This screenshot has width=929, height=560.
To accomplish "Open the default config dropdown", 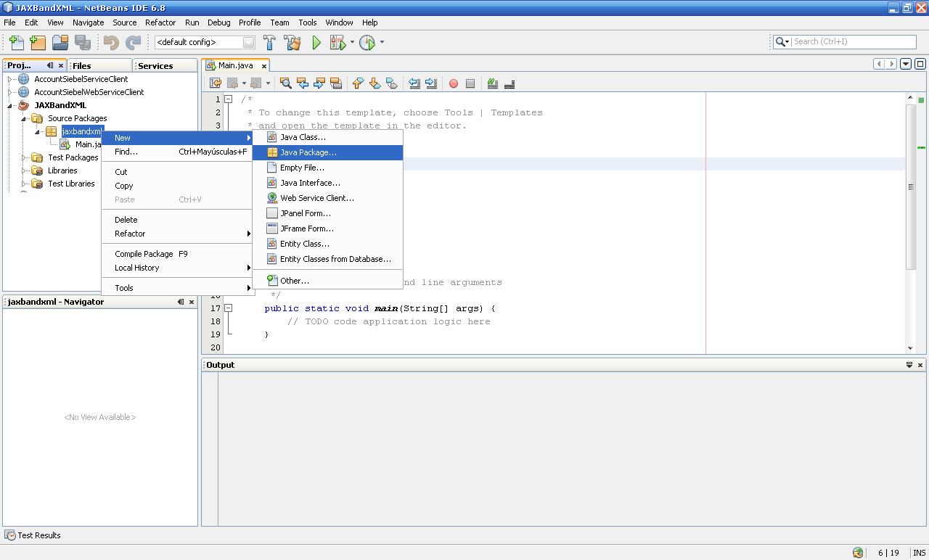I will [x=248, y=42].
